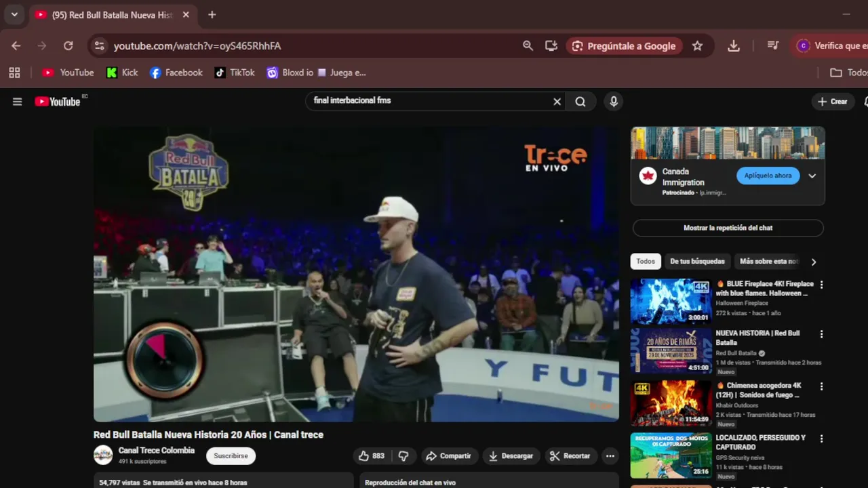Run search with the magnifier button
Viewport: 868px width, 488px height.
coord(580,102)
